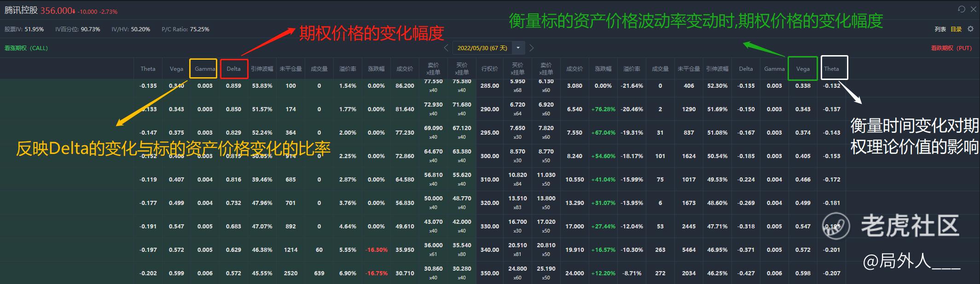Click put bid price 20.510

pyautogui.click(x=517, y=245)
